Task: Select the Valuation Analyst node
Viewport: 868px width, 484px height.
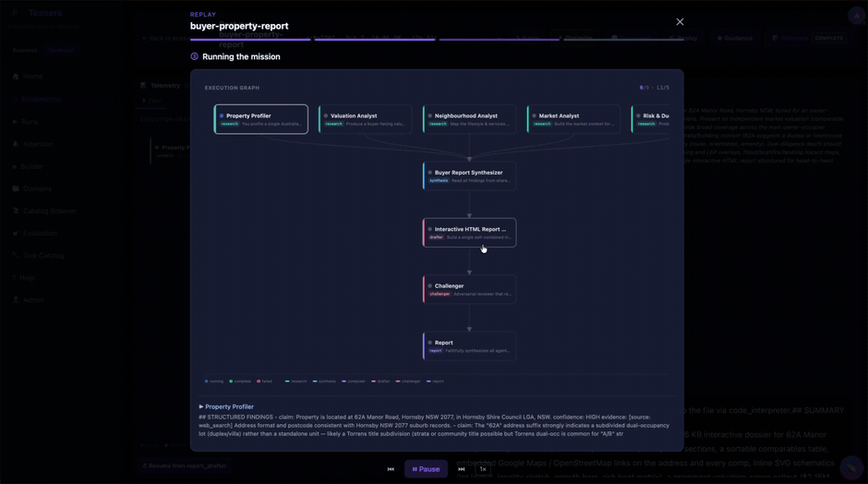Action: pos(366,119)
